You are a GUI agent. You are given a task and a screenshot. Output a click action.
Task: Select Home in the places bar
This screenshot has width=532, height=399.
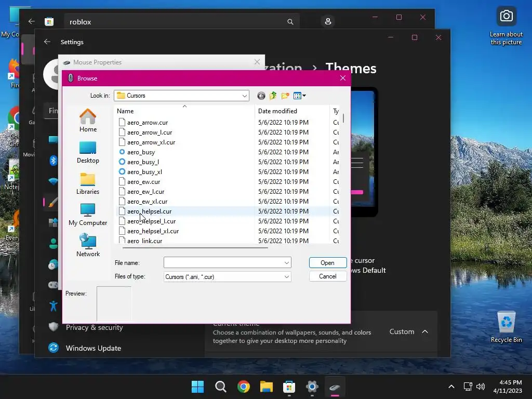(88, 121)
